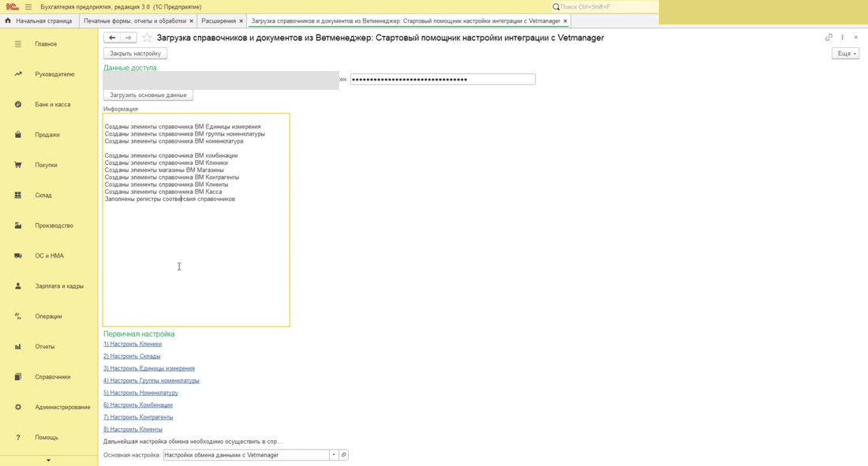Open ОС и НМА section truck icon
Viewport: 868px width, 466px height.
17,255
